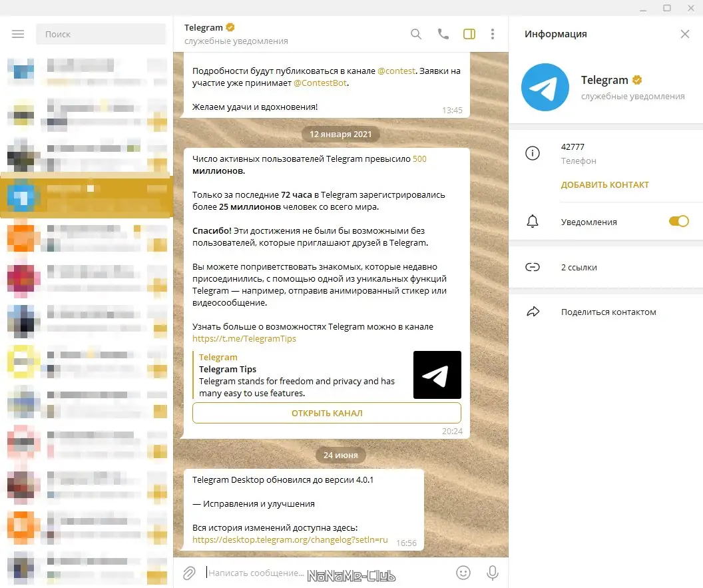Image resolution: width=703 pixels, height=588 pixels.
Task: Close the Информация panel
Action: pos(684,34)
